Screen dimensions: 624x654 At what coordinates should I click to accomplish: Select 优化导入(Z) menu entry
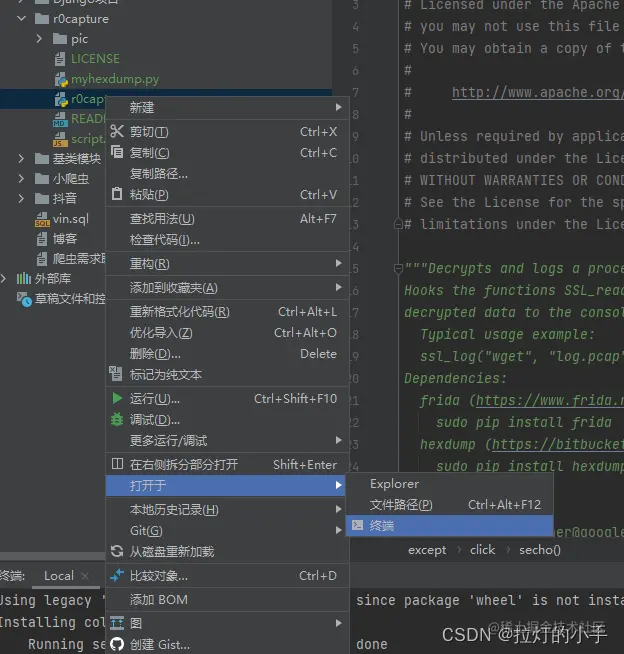227,333
